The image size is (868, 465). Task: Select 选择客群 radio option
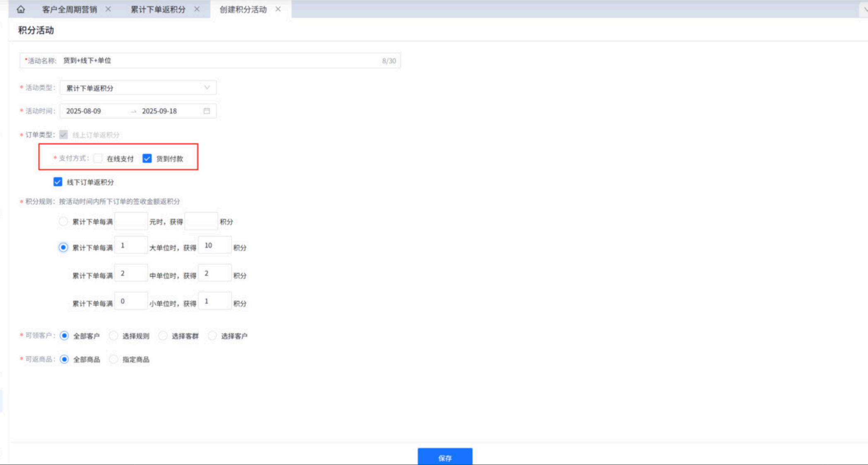click(x=163, y=336)
